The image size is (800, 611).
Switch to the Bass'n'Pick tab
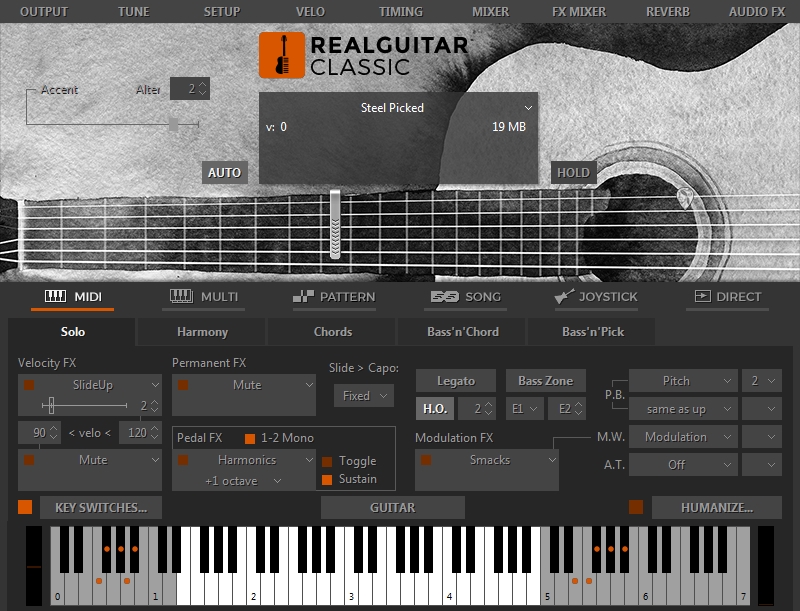click(x=593, y=332)
